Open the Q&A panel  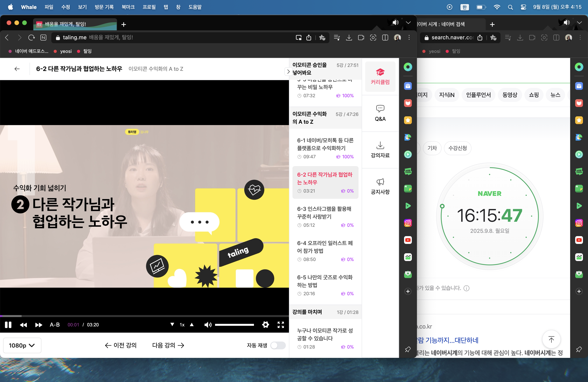pos(380,113)
